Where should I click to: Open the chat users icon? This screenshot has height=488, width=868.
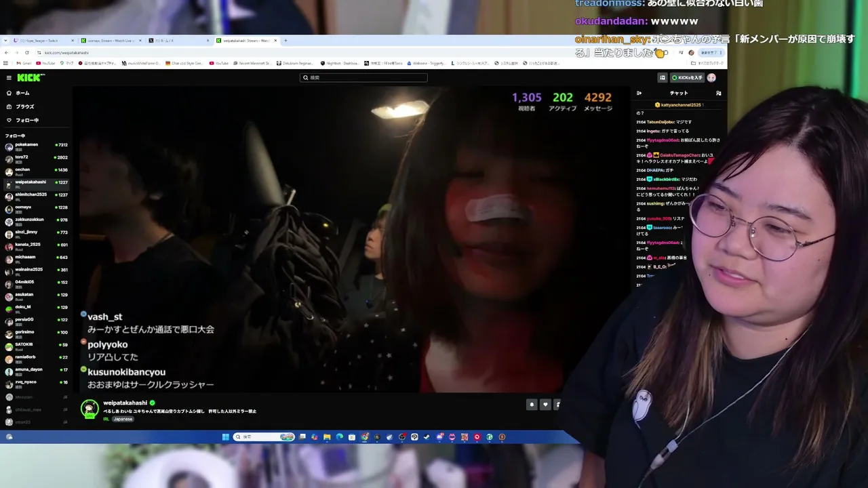[x=718, y=93]
